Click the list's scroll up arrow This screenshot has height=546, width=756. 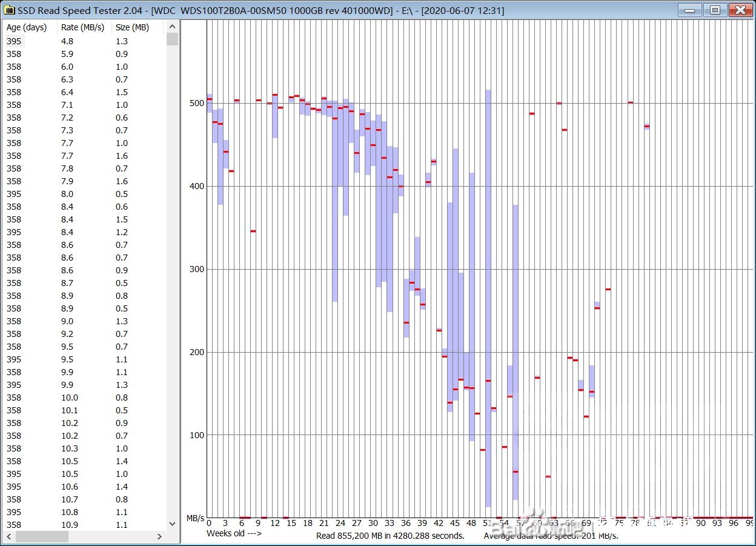point(173,27)
